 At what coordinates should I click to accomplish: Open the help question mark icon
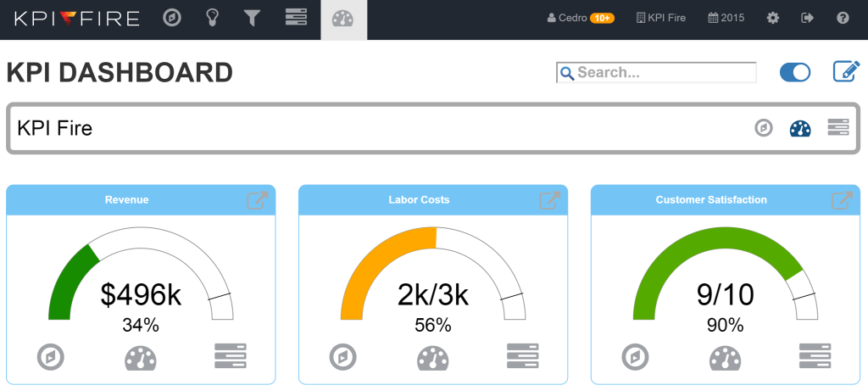pos(842,18)
